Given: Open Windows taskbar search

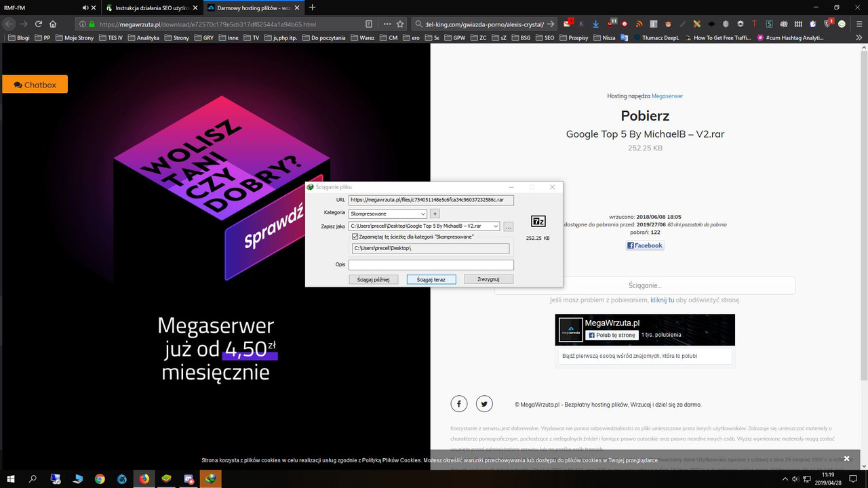Looking at the screenshot, I should pyautogui.click(x=33, y=479).
